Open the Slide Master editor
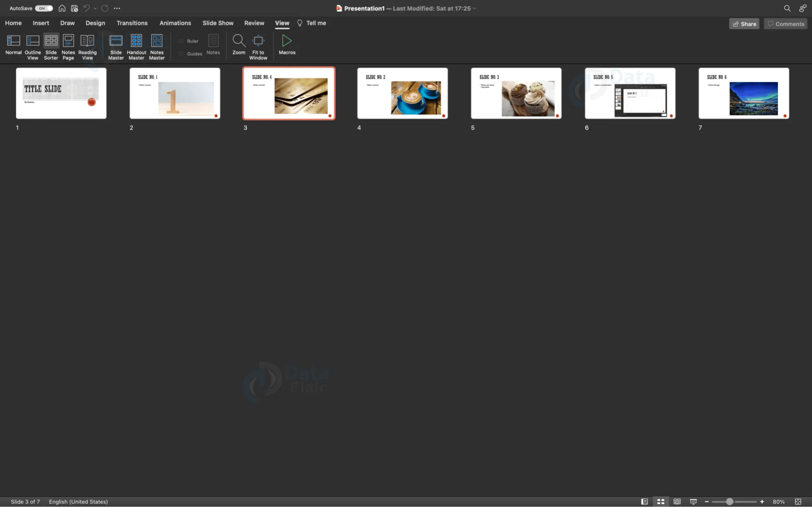Screen dimensions: 812x508 [116, 46]
